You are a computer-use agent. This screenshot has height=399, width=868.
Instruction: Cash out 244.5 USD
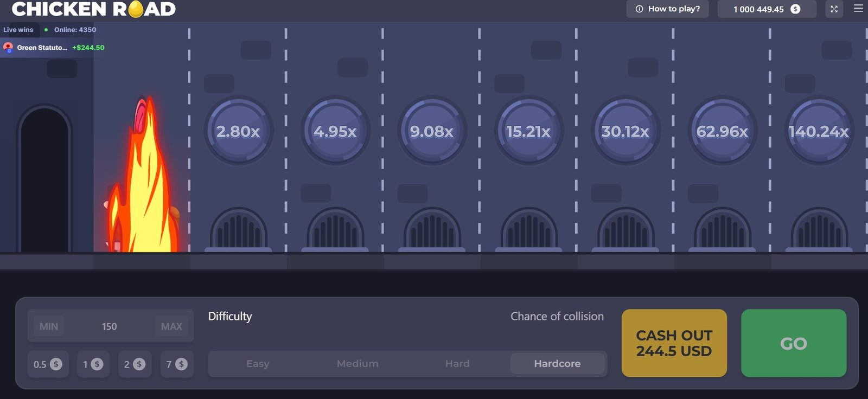674,343
